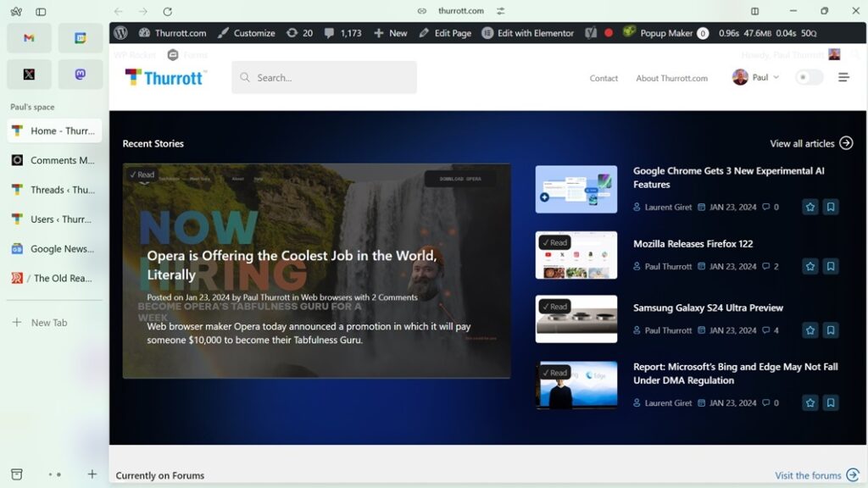Star the Mozilla Releases Firefox 122 article
This screenshot has width=868, height=488.
point(810,266)
